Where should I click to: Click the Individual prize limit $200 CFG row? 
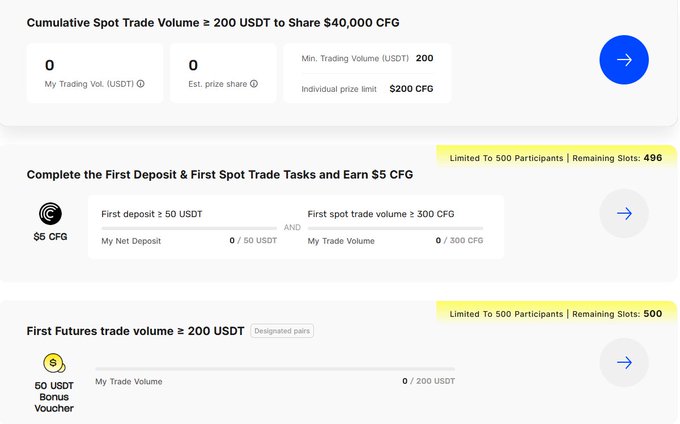point(367,89)
